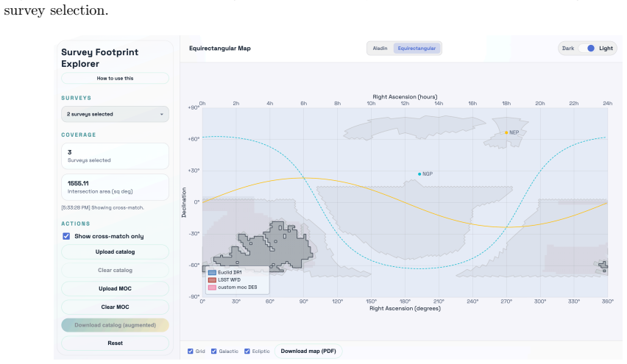Click the custom moc DES pink swatch
This screenshot has height=364, width=627.
tap(212, 288)
